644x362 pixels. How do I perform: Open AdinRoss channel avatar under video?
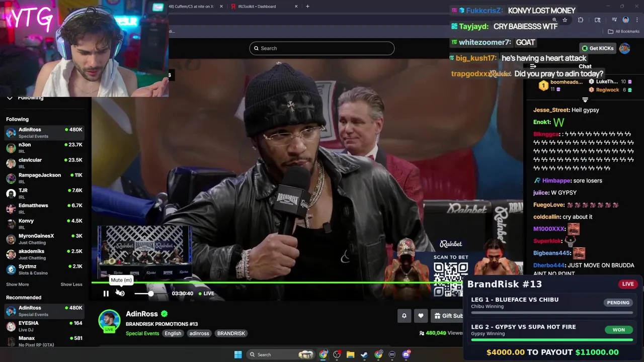click(109, 321)
